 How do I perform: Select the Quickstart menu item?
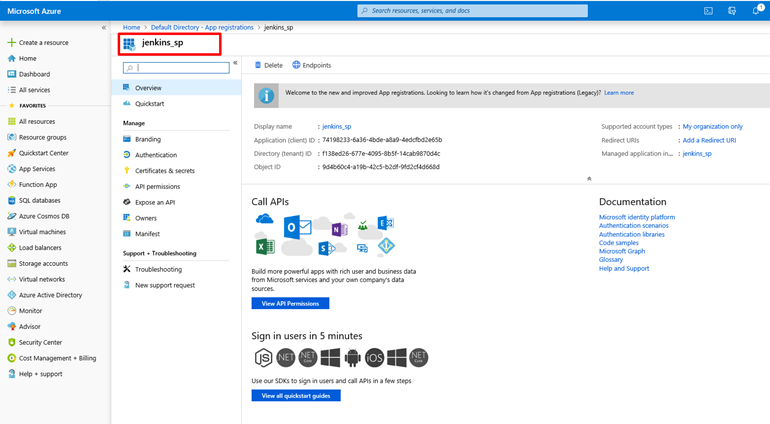pos(176,104)
